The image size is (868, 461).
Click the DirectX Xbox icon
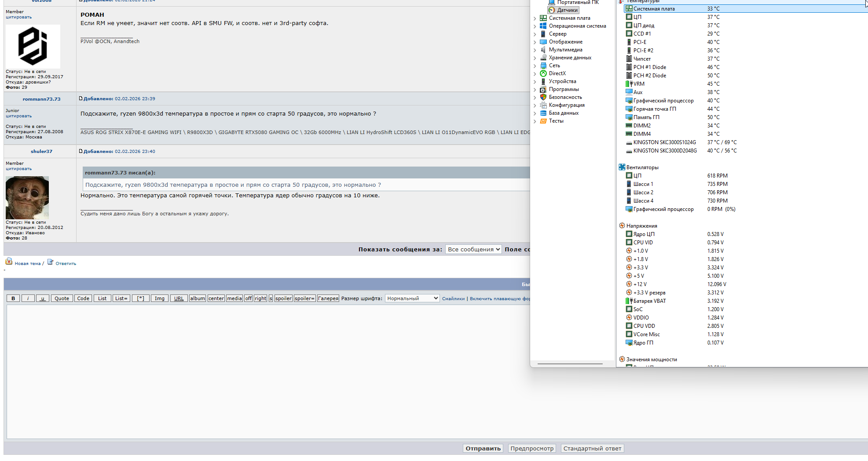(543, 73)
